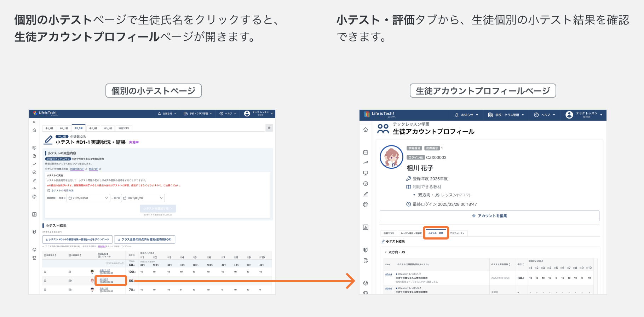Click the pencil icon in the profile page sidebar
644x317 pixels.
366,194
